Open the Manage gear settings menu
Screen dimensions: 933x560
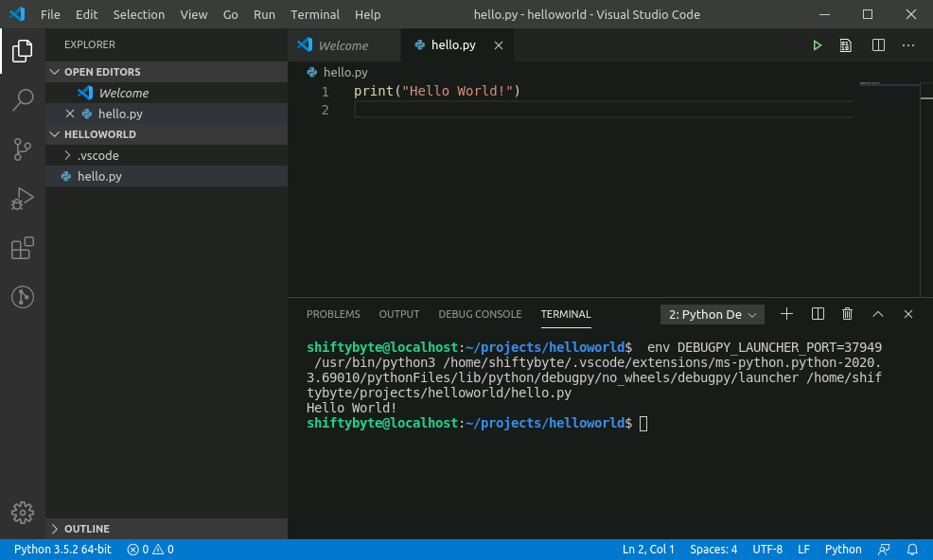22,513
